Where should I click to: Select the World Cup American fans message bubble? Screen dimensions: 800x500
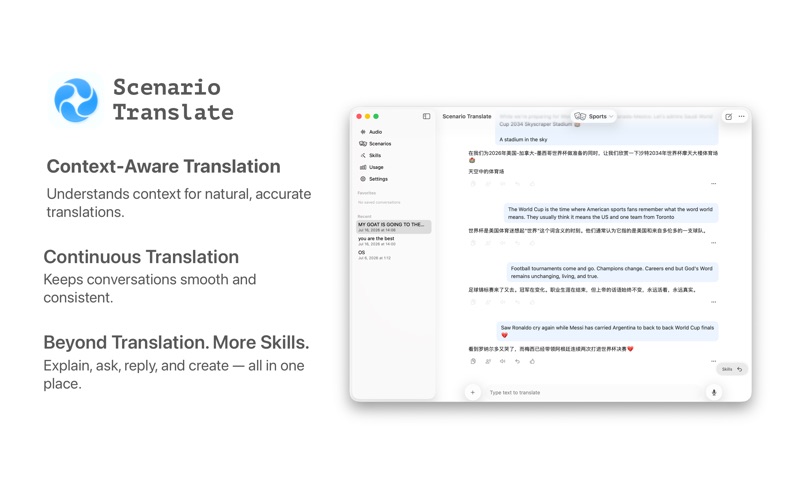pyautogui.click(x=611, y=213)
